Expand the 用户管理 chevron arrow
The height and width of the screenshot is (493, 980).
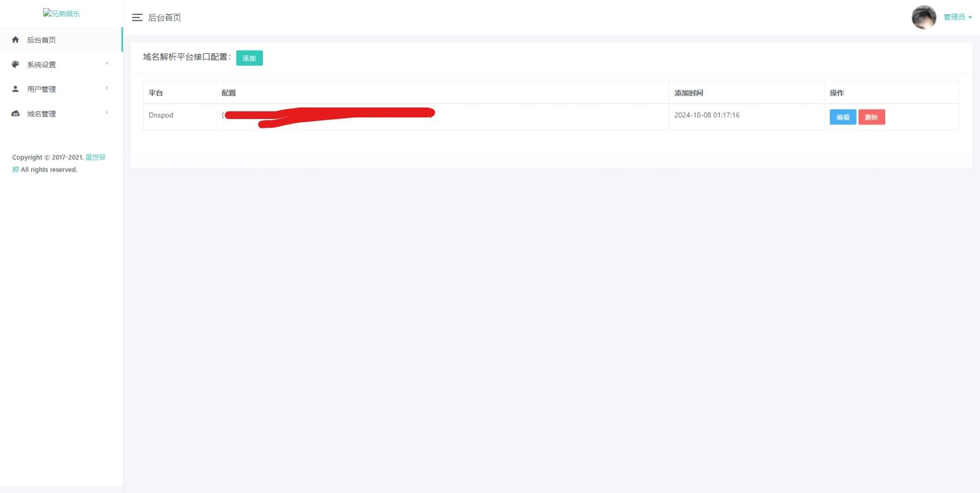coord(106,88)
